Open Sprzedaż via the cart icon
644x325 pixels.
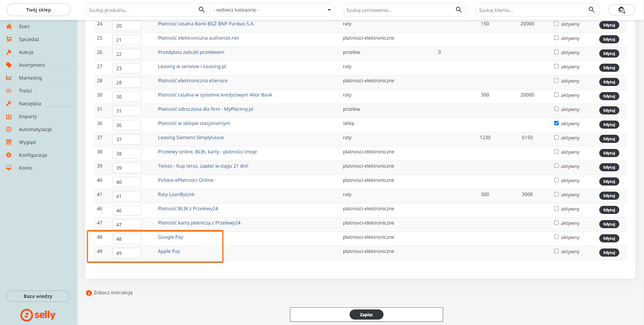(x=9, y=39)
